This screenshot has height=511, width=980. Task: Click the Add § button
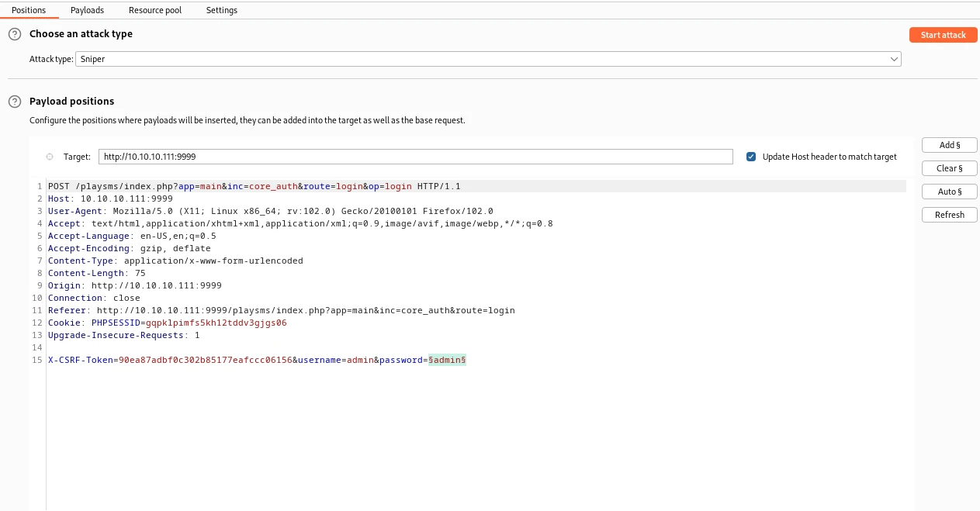pos(949,145)
